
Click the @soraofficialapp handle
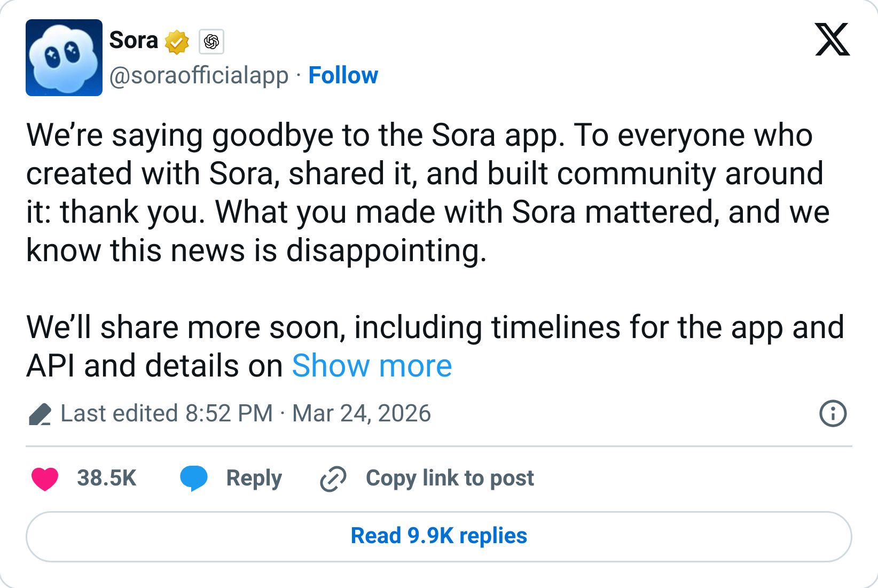198,75
